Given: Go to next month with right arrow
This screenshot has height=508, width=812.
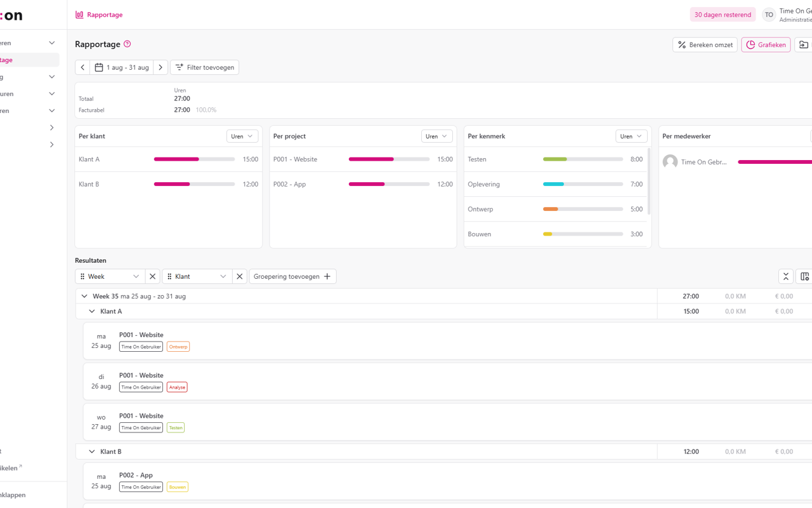Looking at the screenshot, I should 160,67.
